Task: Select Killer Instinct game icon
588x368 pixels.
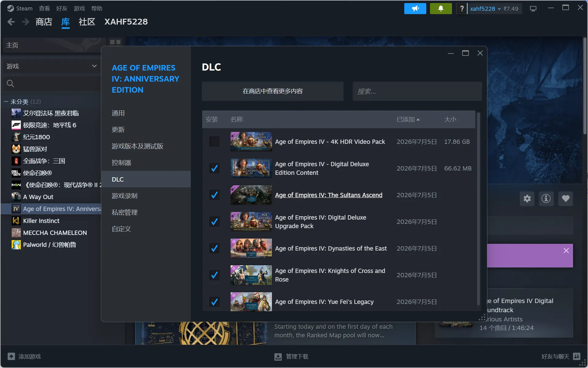Action: click(16, 221)
